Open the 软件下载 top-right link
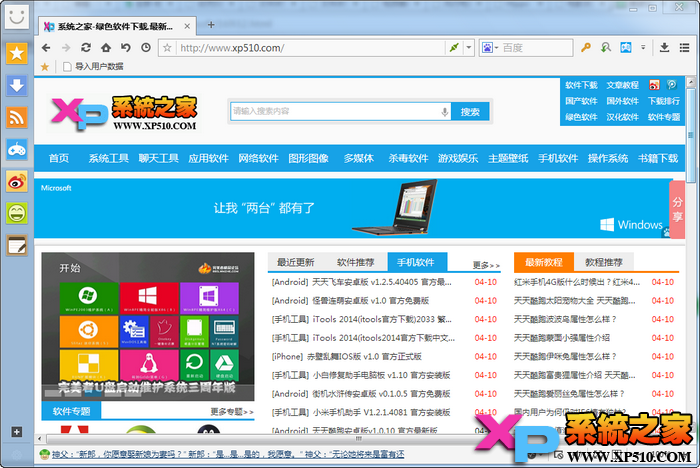Image resolution: width=700 pixels, height=468 pixels. [581, 85]
